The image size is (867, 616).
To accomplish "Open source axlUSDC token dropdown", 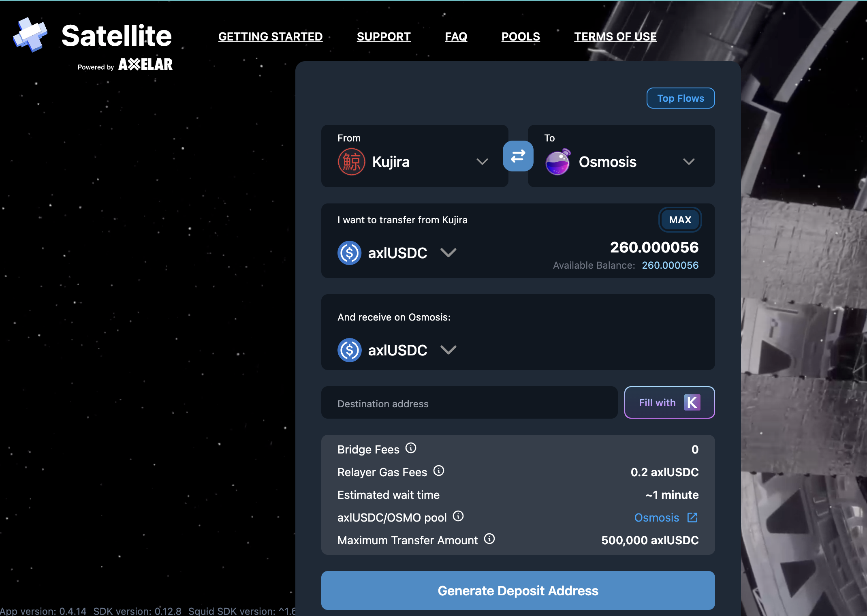I will (448, 253).
